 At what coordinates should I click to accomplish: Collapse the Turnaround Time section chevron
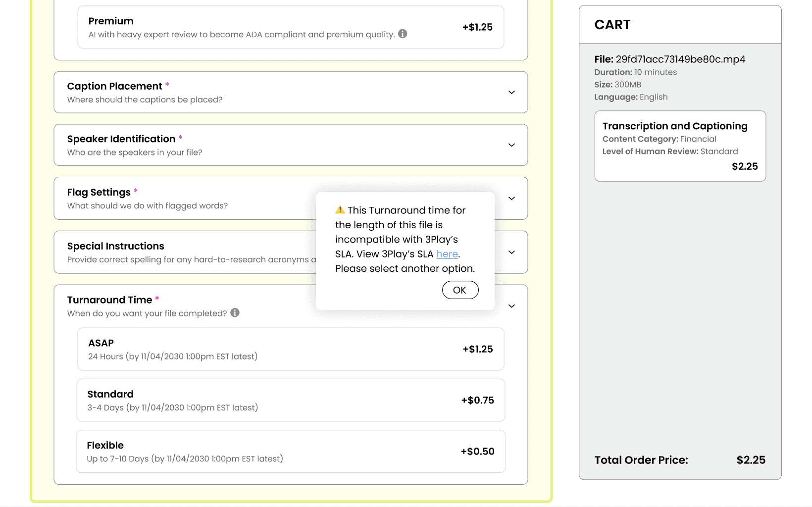pyautogui.click(x=511, y=306)
